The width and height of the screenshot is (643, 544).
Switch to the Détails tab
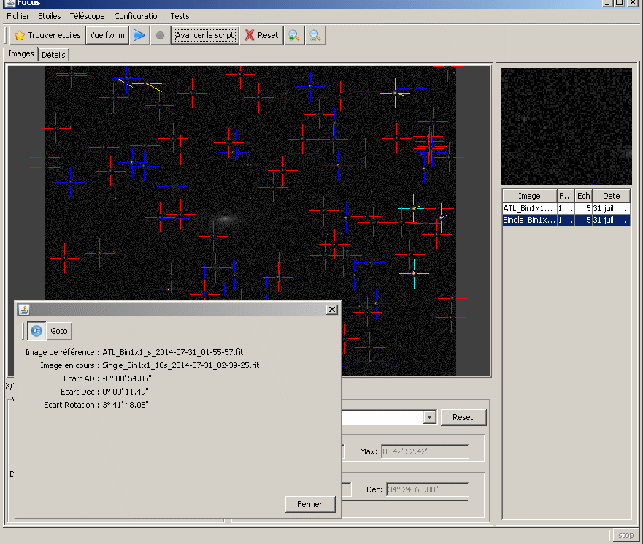click(53, 55)
